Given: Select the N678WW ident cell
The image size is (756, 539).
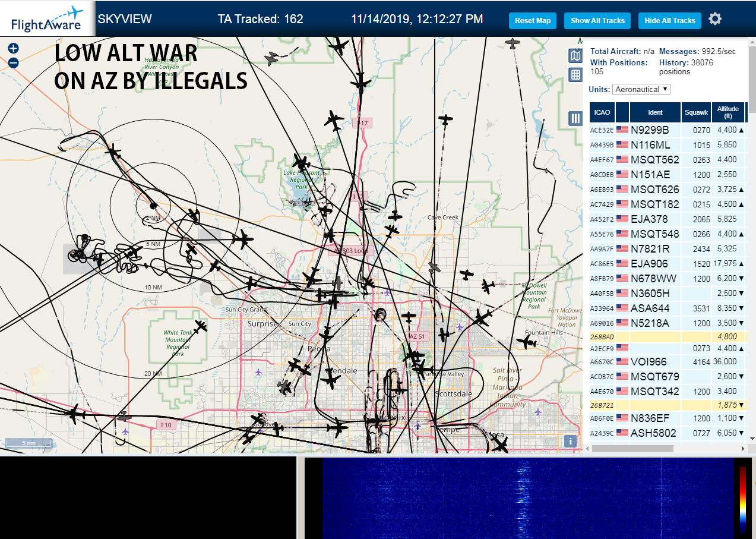Looking at the screenshot, I should point(654,278).
